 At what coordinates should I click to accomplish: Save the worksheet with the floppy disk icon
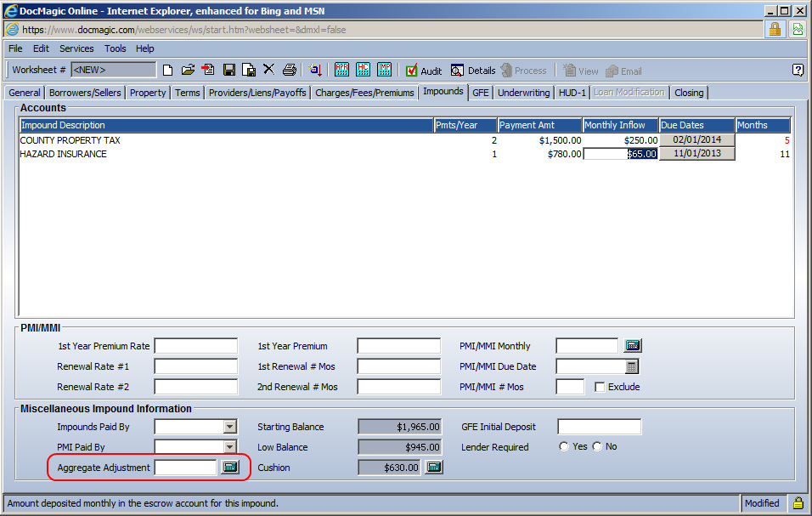(228, 70)
